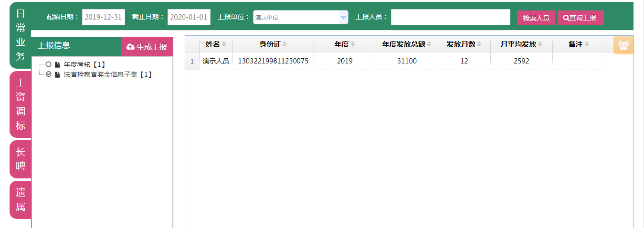
Task: Click the 检索人员 button
Action: [536, 18]
